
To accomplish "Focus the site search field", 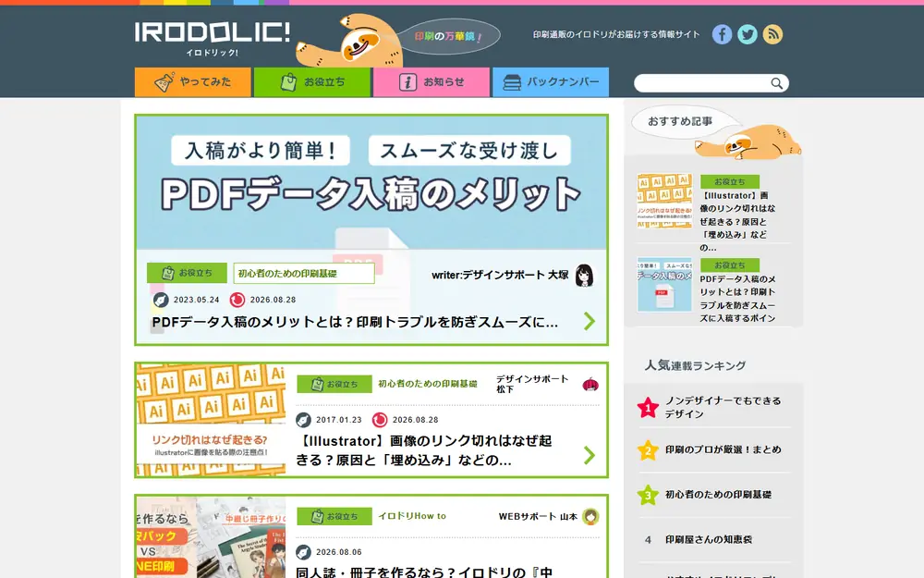I will (x=702, y=84).
